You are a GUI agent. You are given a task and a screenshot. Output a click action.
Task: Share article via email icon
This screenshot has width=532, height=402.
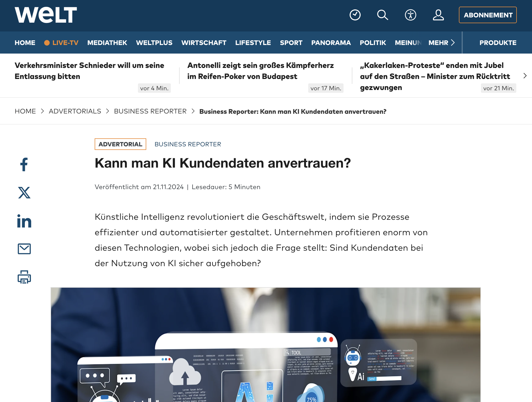24,249
